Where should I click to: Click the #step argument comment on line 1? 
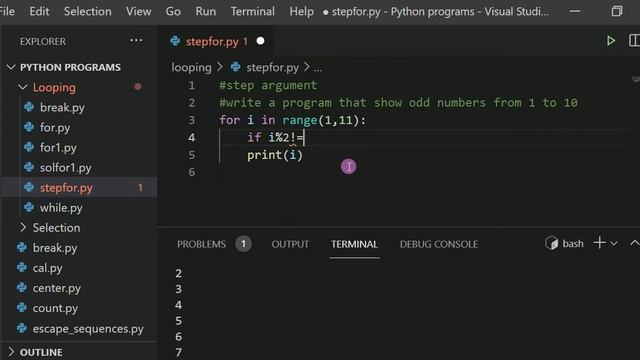[x=268, y=85]
